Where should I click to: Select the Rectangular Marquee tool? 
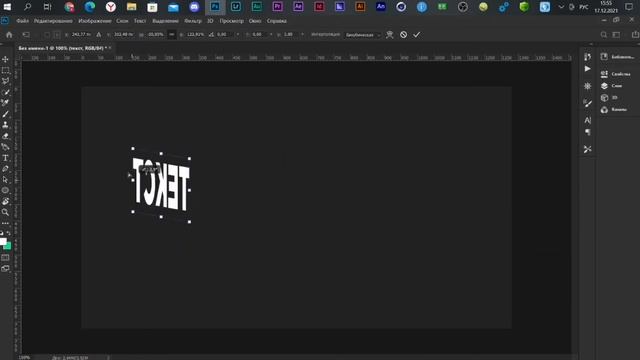[5, 70]
